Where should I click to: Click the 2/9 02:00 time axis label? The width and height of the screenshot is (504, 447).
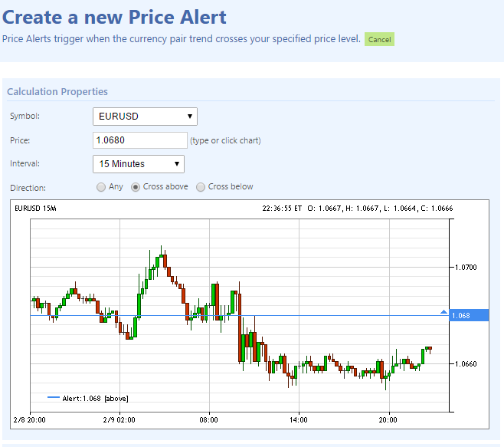pyautogui.click(x=119, y=419)
